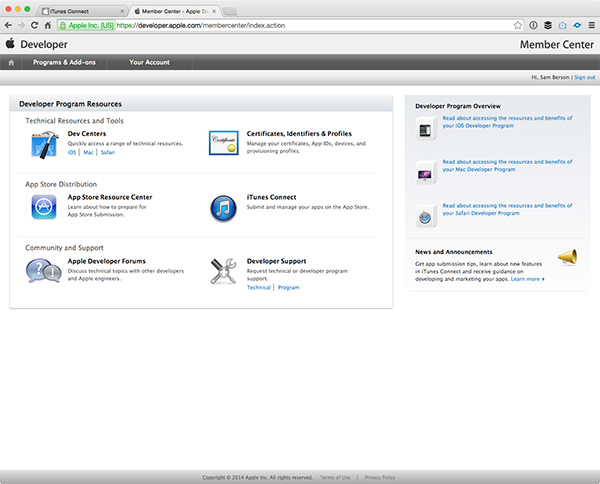Screen dimensions: 600x484
Task: Click the Sign out link
Action: click(585, 77)
